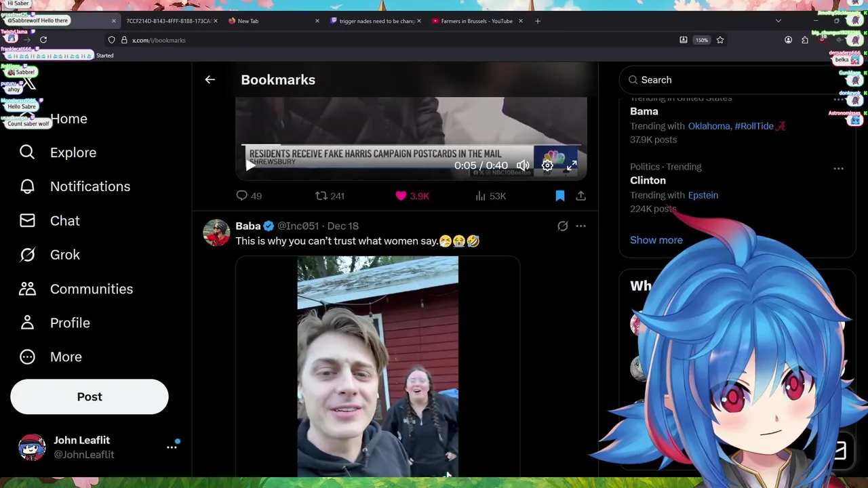This screenshot has height=488, width=868.
Task: Open video settings gear
Action: click(547, 165)
